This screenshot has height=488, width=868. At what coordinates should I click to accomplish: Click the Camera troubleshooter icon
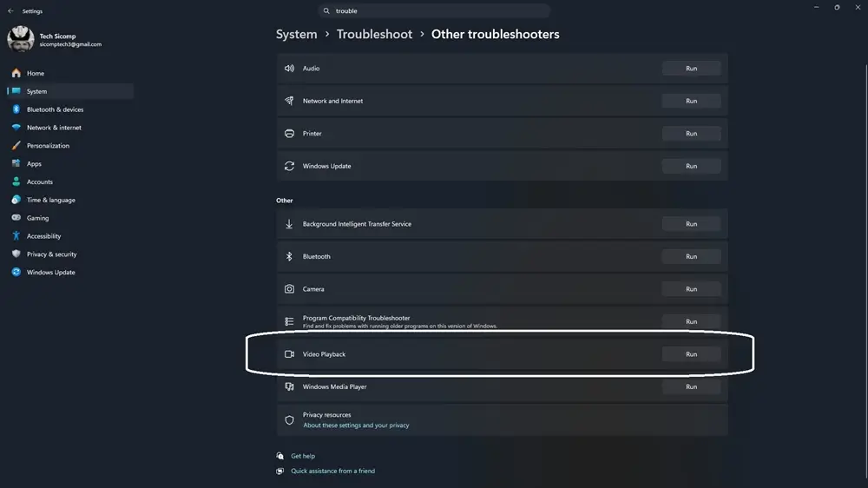[289, 289]
